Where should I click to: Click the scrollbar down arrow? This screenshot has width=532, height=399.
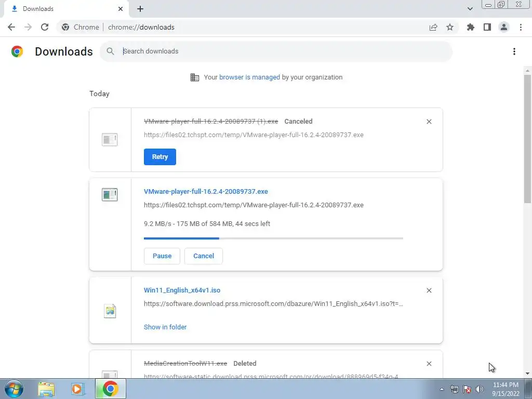coord(527,374)
